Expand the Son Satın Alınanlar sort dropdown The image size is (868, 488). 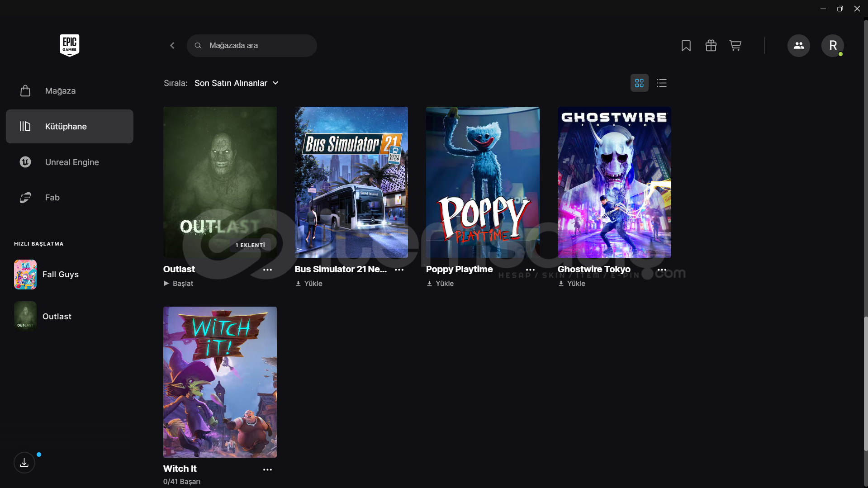(237, 83)
